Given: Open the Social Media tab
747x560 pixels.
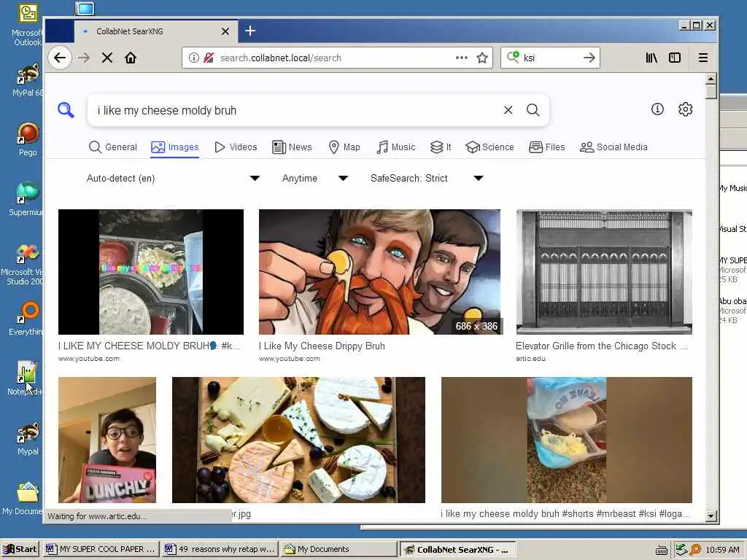Looking at the screenshot, I should pyautogui.click(x=614, y=147).
